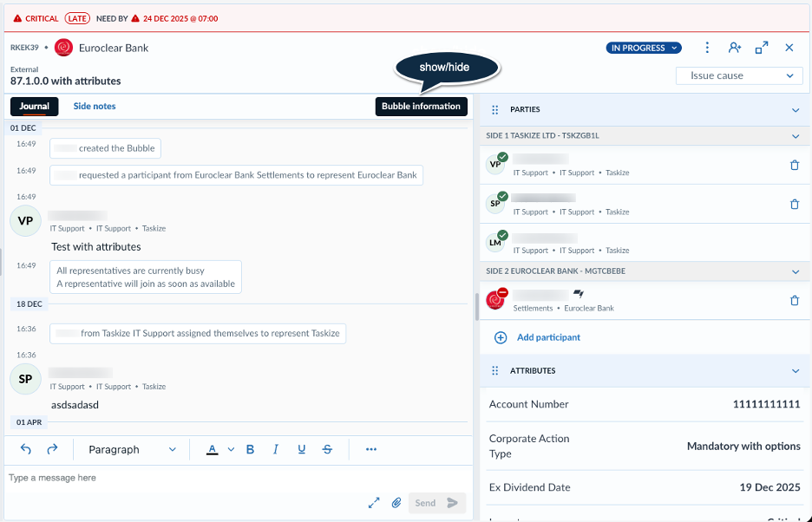
Task: Pop out the bubble with expand icon
Action: 762,48
